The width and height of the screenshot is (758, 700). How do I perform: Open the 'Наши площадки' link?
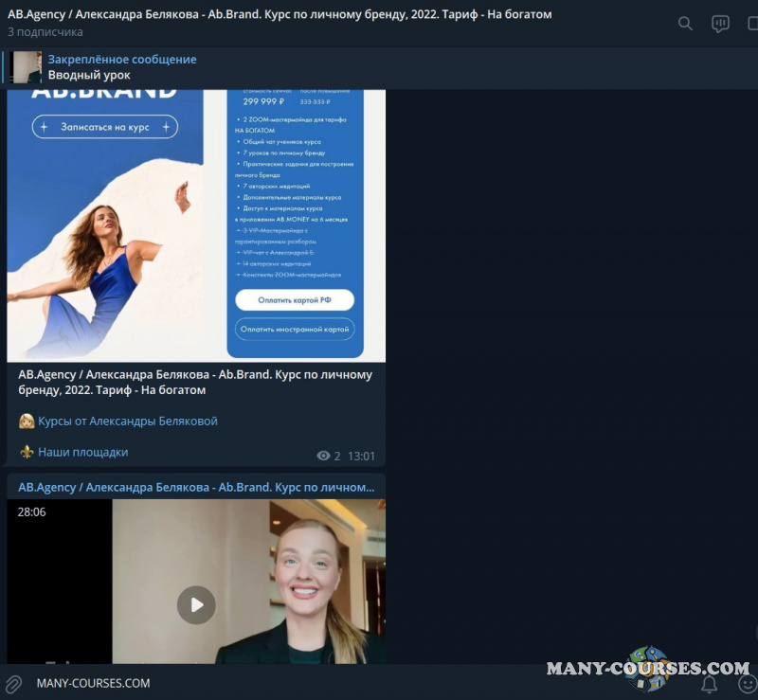pyautogui.click(x=82, y=452)
